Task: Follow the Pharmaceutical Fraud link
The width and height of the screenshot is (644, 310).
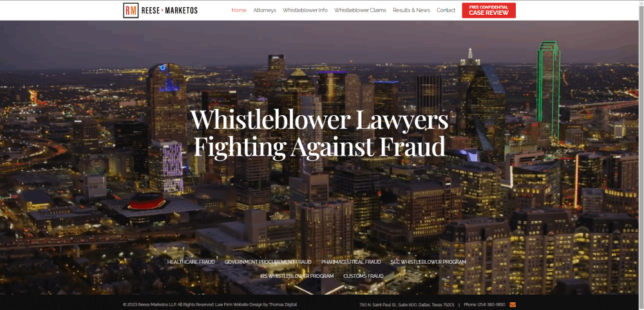Action: point(351,262)
